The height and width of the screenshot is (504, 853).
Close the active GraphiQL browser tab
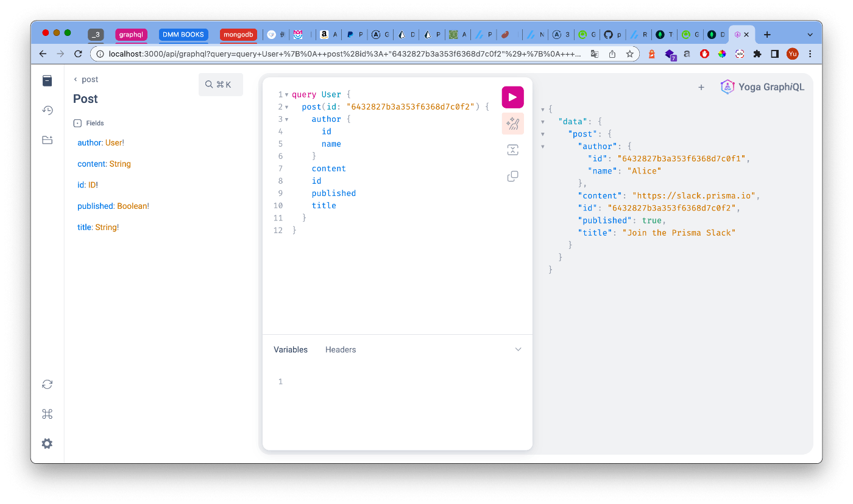(746, 35)
